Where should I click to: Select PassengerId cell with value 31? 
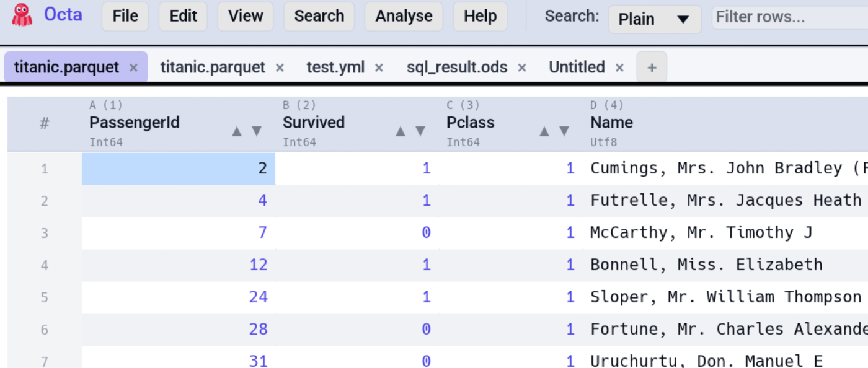point(179,357)
